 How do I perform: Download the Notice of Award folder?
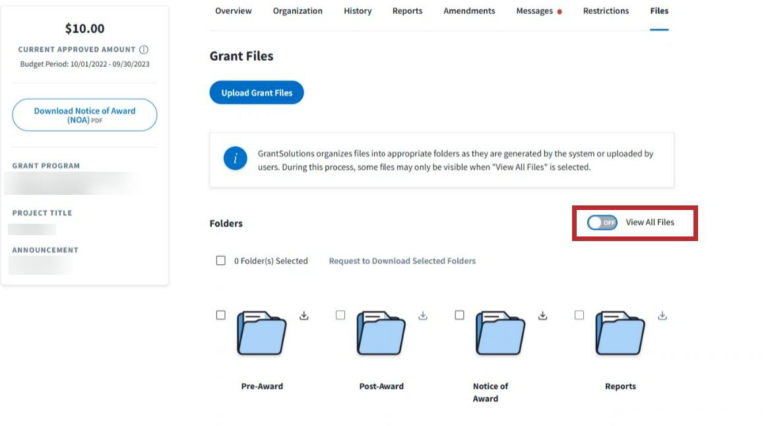tap(543, 315)
